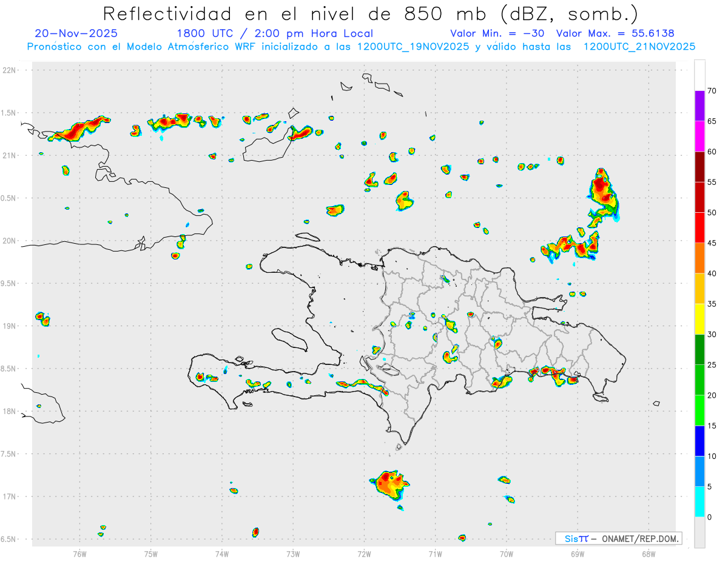Click the "71W" longitude label
Viewport: 728px width, 562px height.
point(435,554)
